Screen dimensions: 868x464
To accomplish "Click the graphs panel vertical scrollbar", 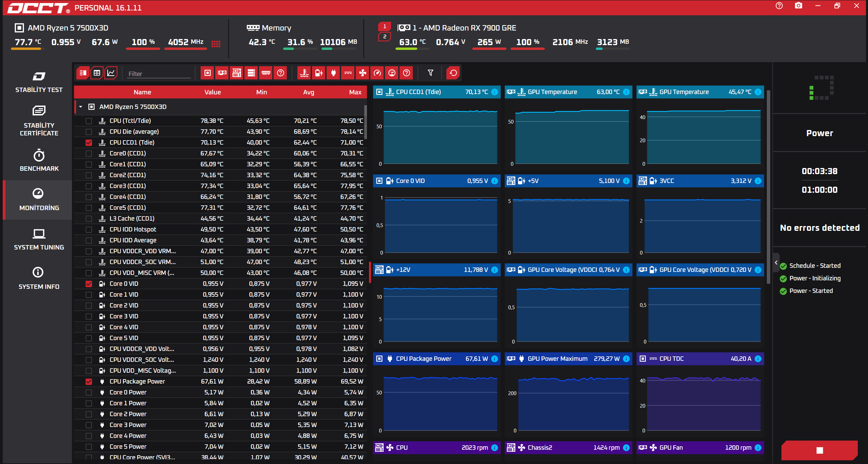I will 768,187.
